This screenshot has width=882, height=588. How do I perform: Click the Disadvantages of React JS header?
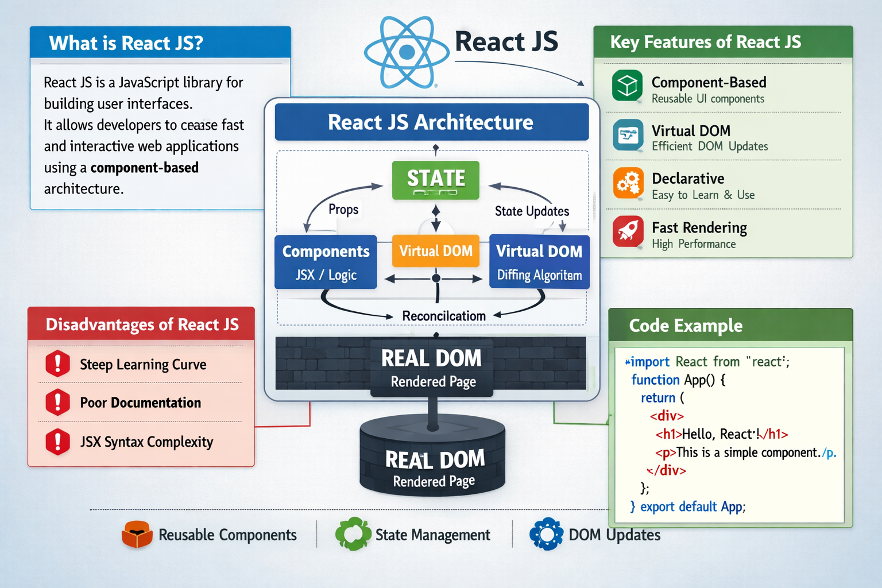pos(141,324)
